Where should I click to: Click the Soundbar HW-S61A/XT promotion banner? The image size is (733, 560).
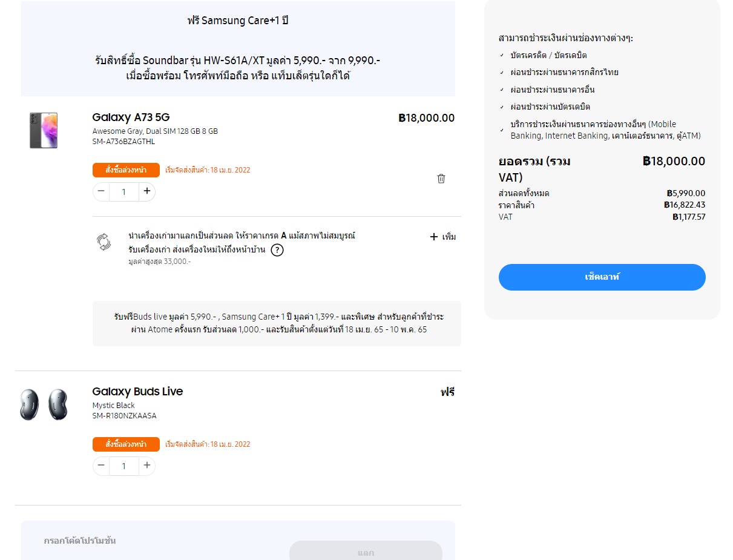238,68
